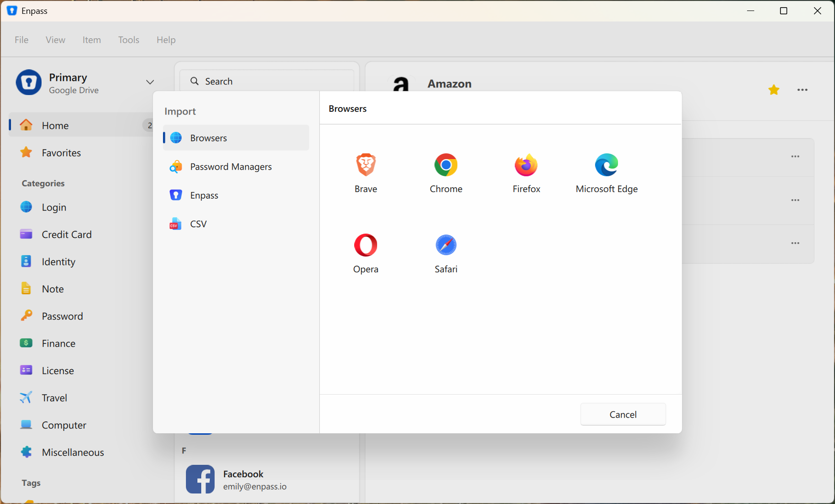Click the Computer category icon
The width and height of the screenshot is (835, 504).
(26, 424)
